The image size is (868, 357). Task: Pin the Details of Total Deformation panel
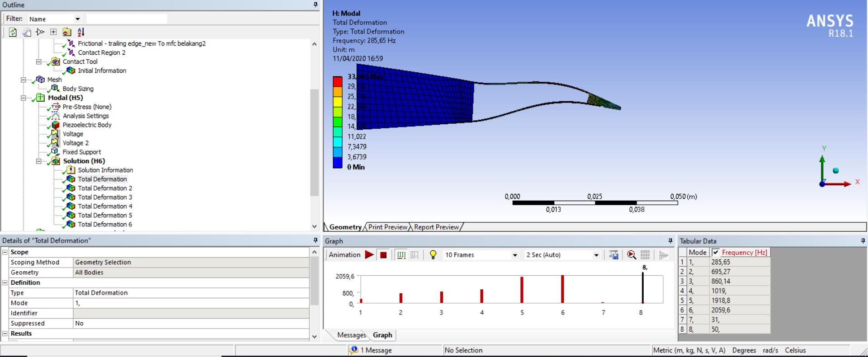point(316,240)
